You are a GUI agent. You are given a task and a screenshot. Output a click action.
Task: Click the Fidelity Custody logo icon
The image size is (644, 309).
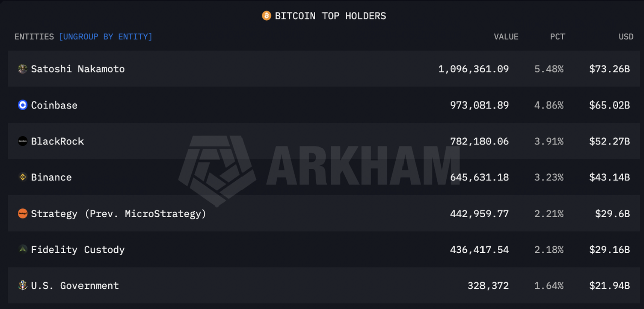[23, 250]
